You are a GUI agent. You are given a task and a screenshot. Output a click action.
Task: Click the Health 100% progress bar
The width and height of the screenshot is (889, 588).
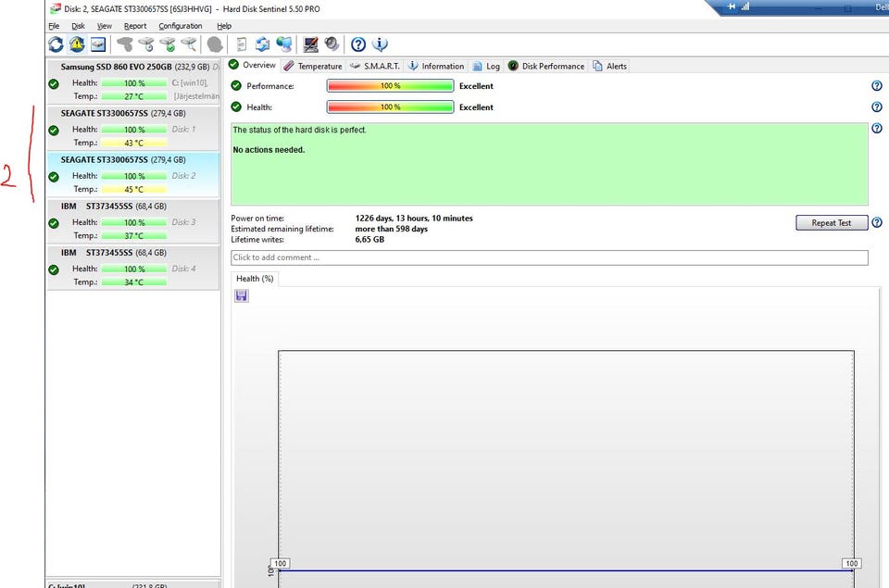390,107
